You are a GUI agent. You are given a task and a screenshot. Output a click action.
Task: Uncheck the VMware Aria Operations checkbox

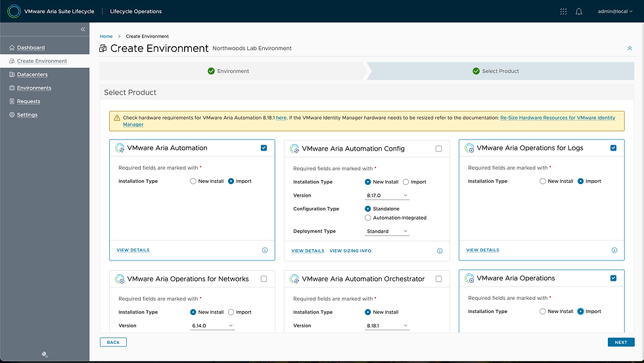coord(613,278)
